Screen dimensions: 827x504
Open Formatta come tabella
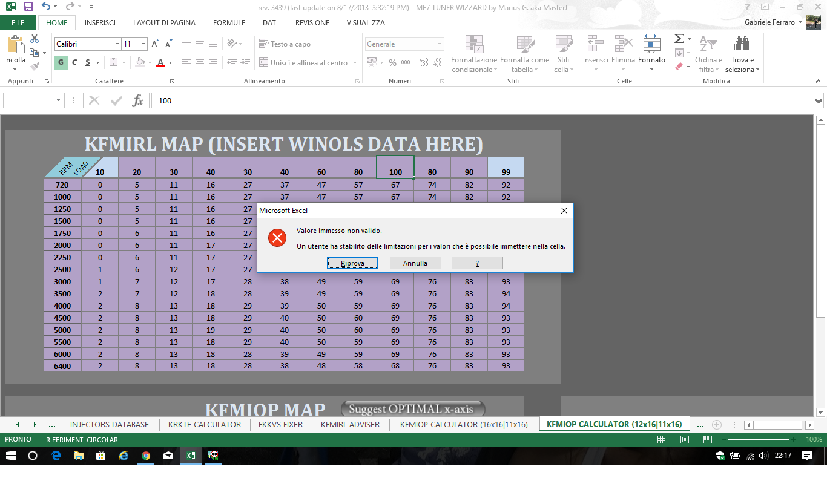tap(524, 54)
